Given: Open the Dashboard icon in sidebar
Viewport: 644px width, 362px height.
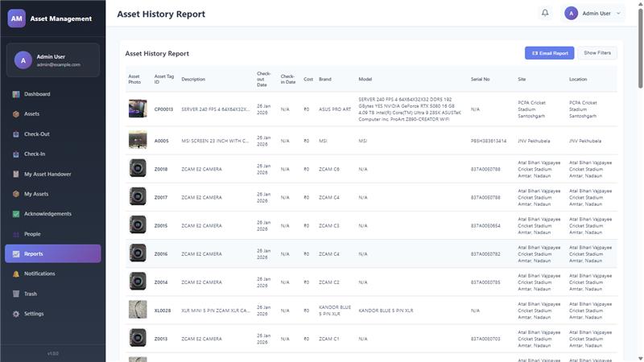Looking at the screenshot, I should pos(16,94).
